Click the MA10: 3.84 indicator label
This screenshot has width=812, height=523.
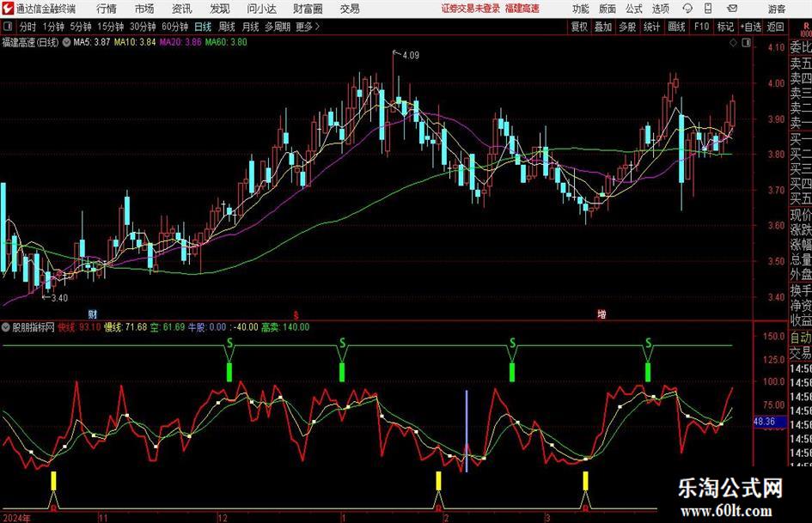(x=135, y=42)
